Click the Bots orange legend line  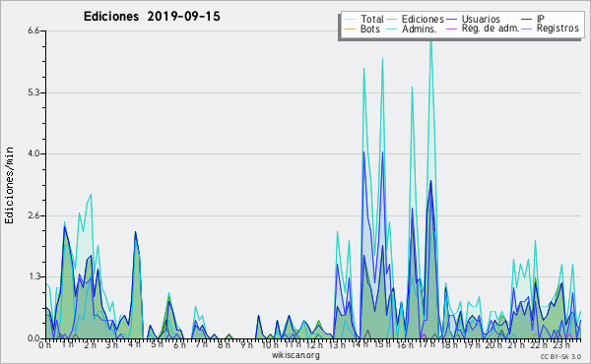350,29
